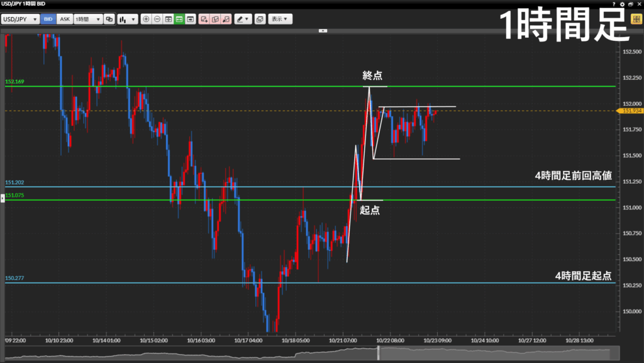The image size is (644, 363).
Task: Select the BID price toggle
Action: (x=48, y=19)
